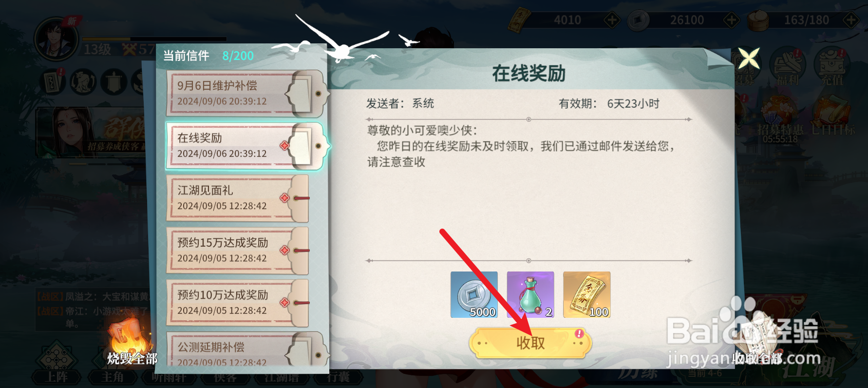Select the 5000 silver coin reward

(474, 295)
